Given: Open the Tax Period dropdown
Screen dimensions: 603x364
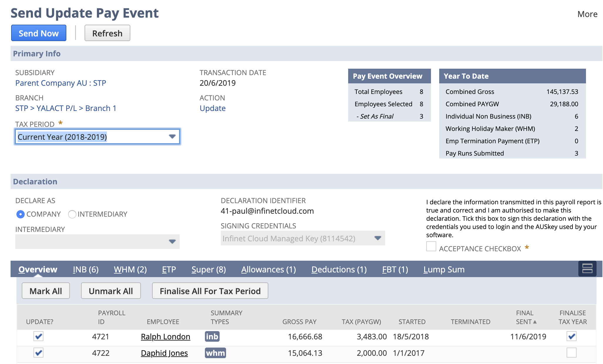Looking at the screenshot, I should pyautogui.click(x=172, y=136).
